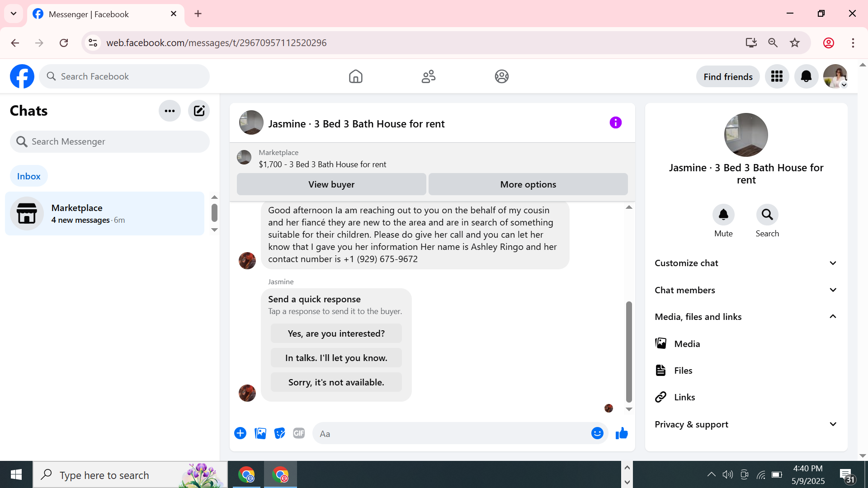This screenshot has height=488, width=868.
Task: Start a new message with compose icon
Action: (x=199, y=111)
